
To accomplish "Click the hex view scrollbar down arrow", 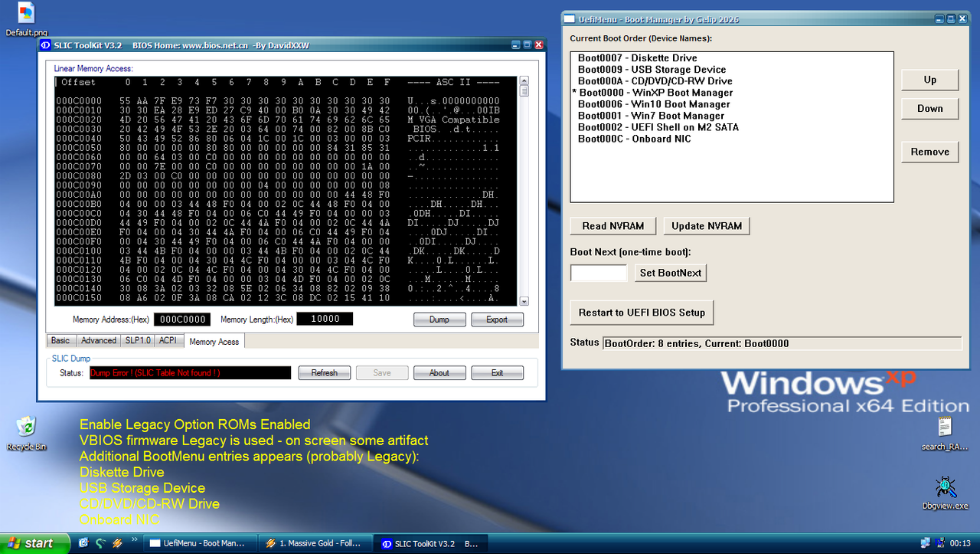I will coord(524,301).
